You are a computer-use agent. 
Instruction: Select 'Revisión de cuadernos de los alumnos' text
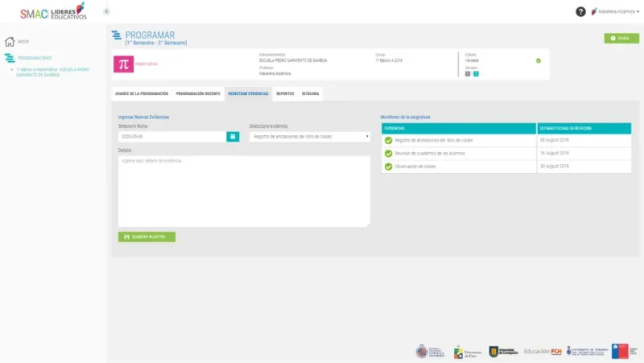(x=430, y=154)
